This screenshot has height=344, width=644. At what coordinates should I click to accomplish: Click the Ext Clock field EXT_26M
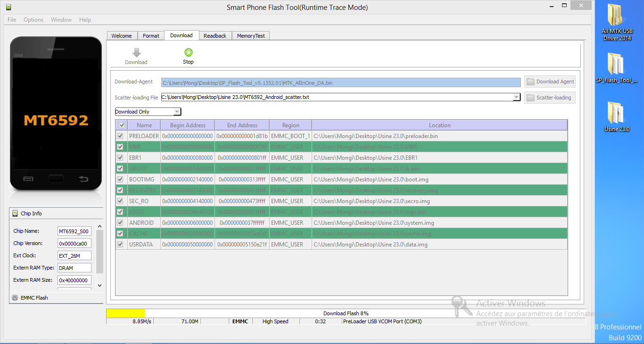click(x=74, y=256)
